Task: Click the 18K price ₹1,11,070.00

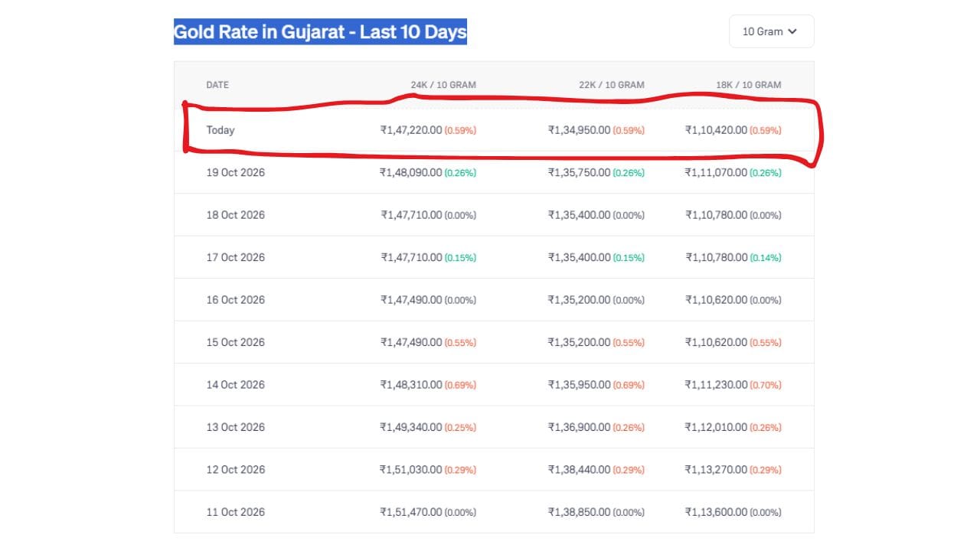Action: tap(717, 173)
